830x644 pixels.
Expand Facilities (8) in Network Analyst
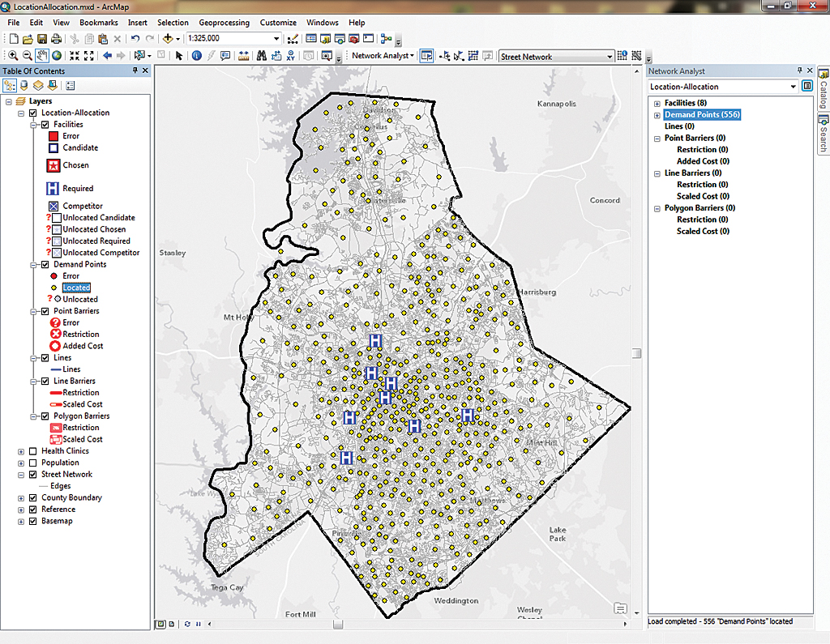click(657, 103)
